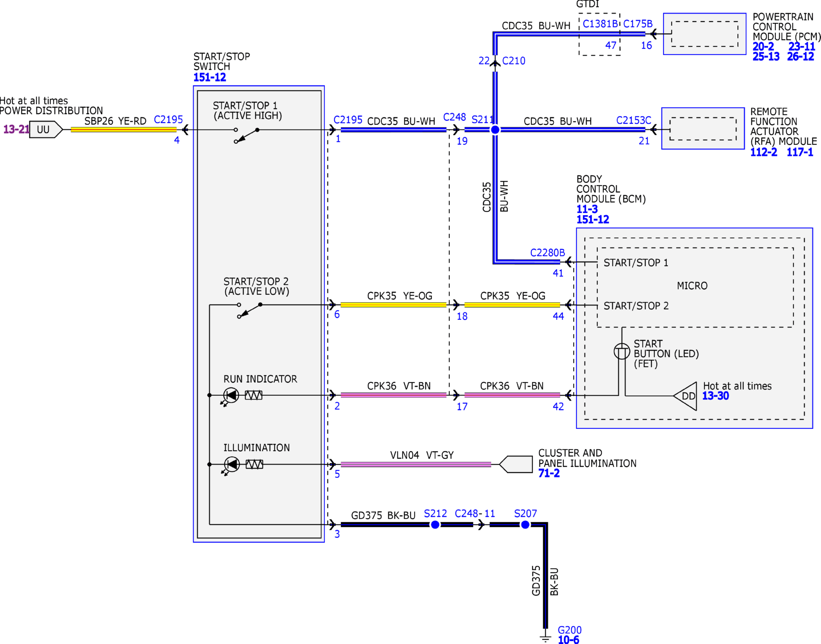Open PCM reference 25-13

click(766, 57)
